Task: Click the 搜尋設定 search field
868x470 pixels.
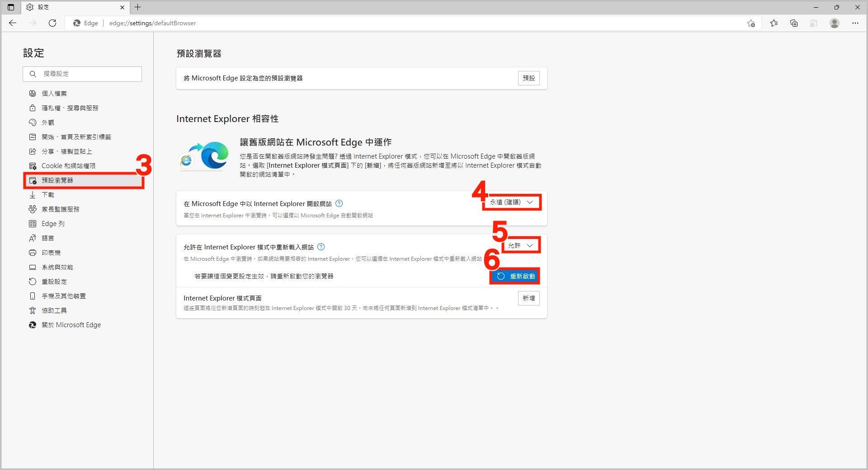Action: [x=82, y=74]
